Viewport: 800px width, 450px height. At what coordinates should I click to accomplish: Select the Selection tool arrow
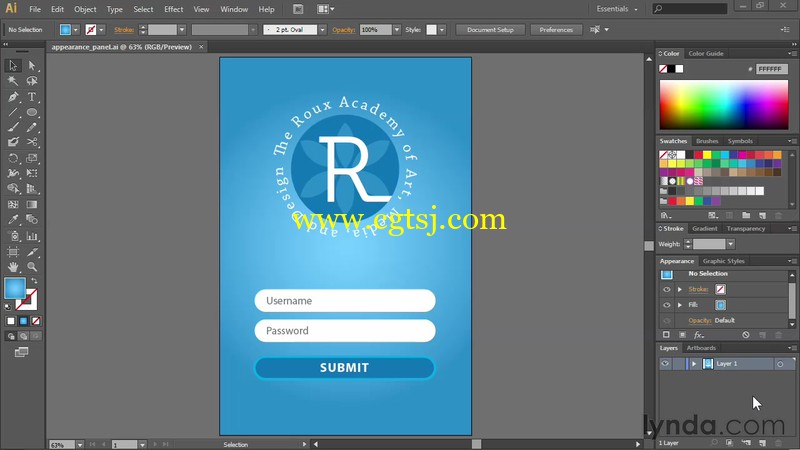point(13,65)
